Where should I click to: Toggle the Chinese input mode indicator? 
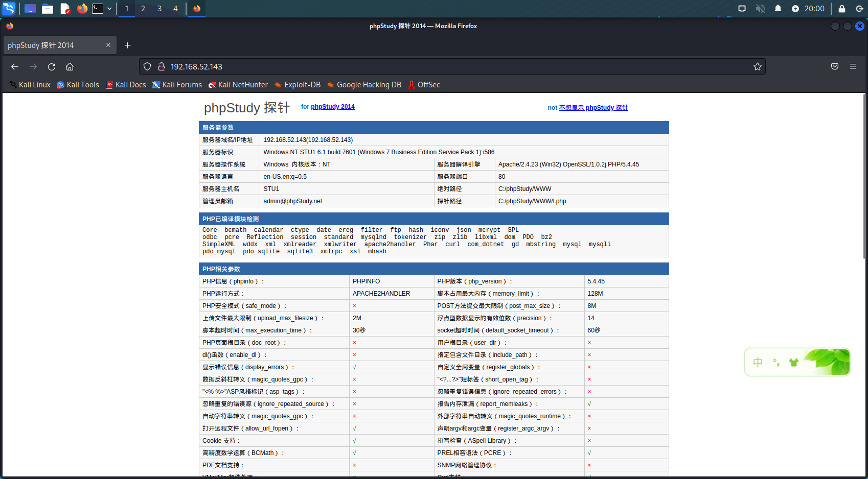point(758,362)
